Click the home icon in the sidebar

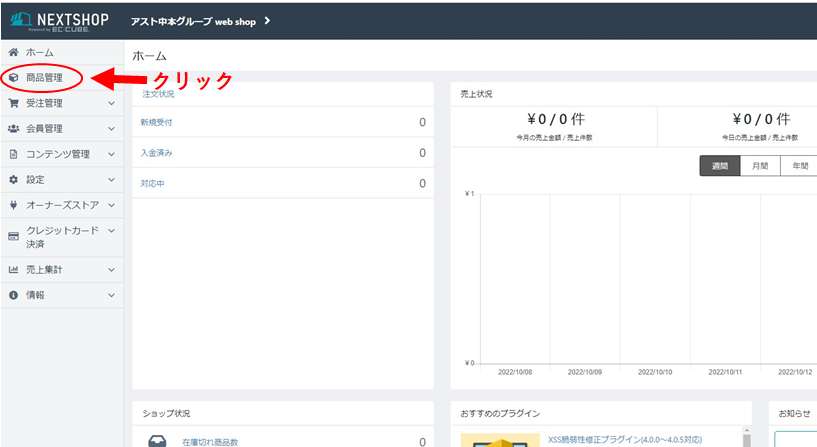coord(13,52)
